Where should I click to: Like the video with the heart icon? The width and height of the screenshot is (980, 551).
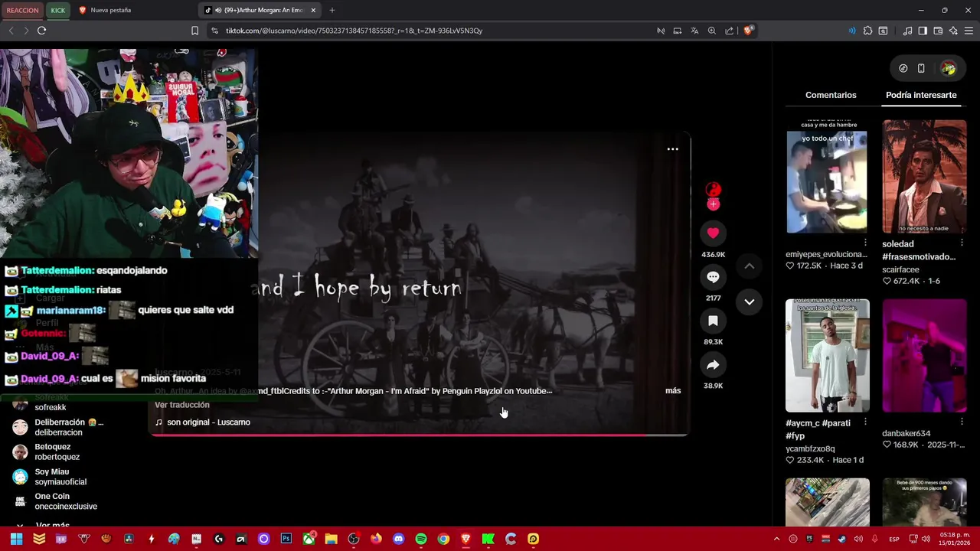pyautogui.click(x=713, y=233)
